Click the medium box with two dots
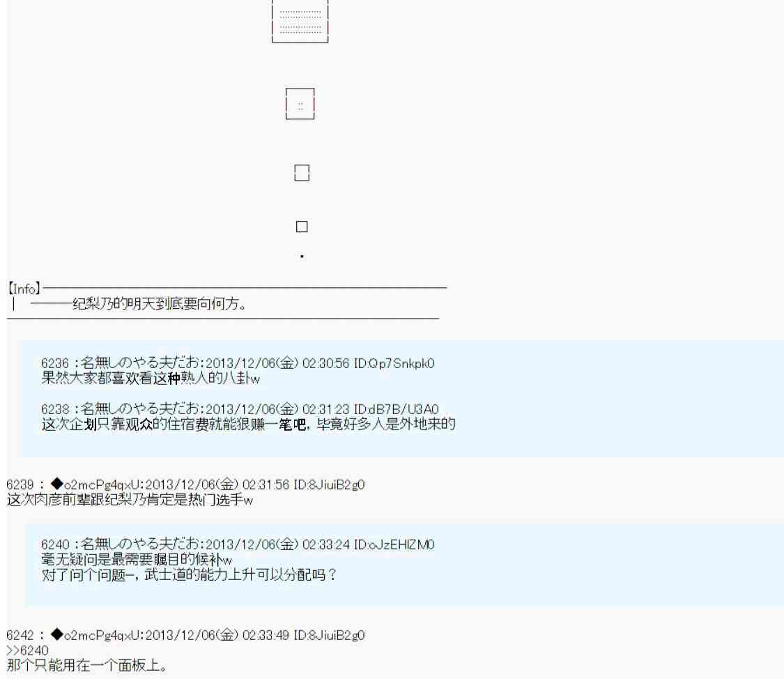784x679 pixels. click(x=300, y=105)
